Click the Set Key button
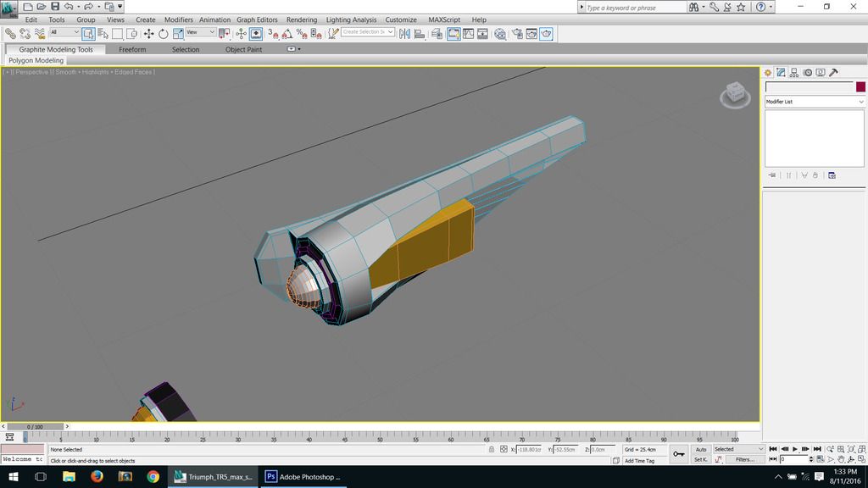 pyautogui.click(x=701, y=459)
